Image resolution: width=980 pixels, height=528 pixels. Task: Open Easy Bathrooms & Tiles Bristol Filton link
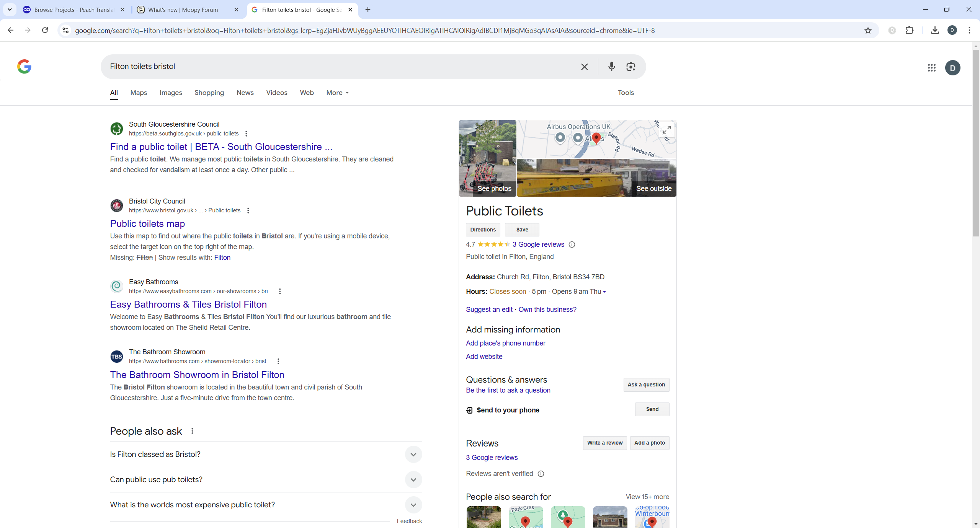pyautogui.click(x=188, y=304)
